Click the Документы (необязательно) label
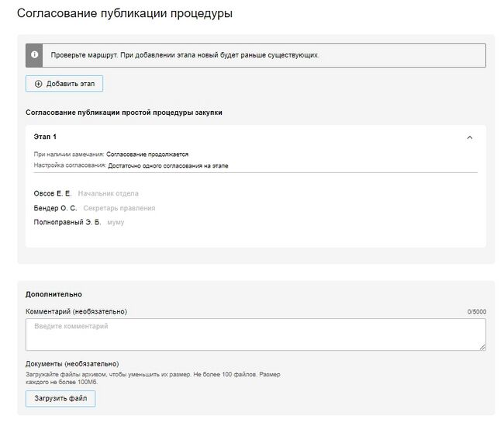504x423 pixels. coord(72,363)
